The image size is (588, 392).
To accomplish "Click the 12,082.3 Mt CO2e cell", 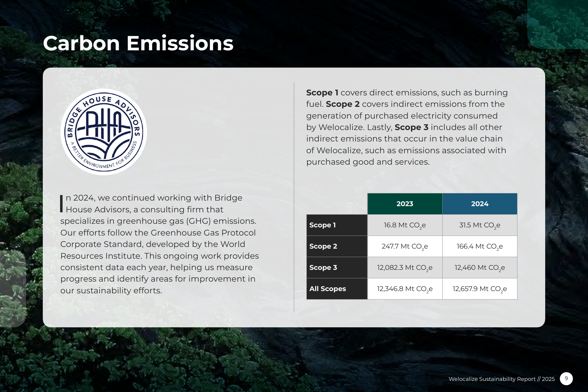I will pos(405,268).
